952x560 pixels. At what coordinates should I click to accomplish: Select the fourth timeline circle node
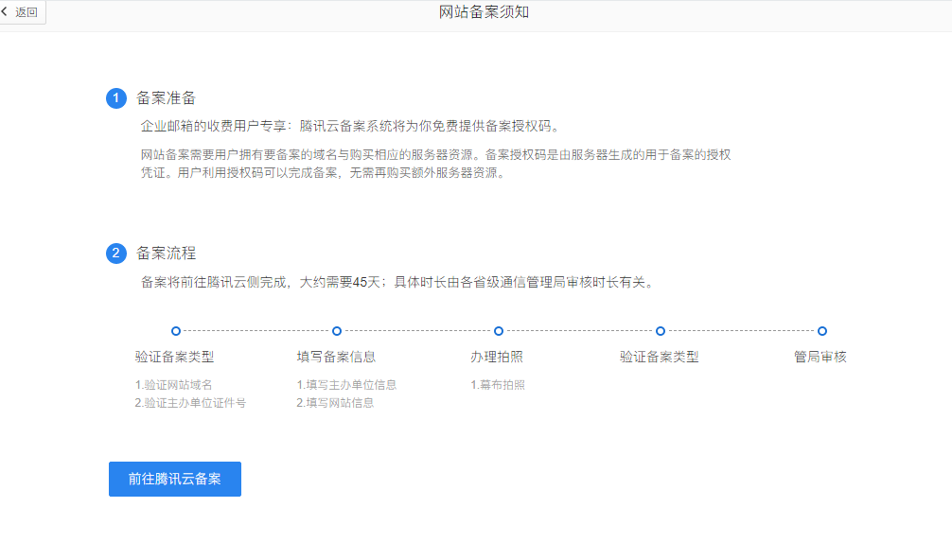pyautogui.click(x=660, y=330)
